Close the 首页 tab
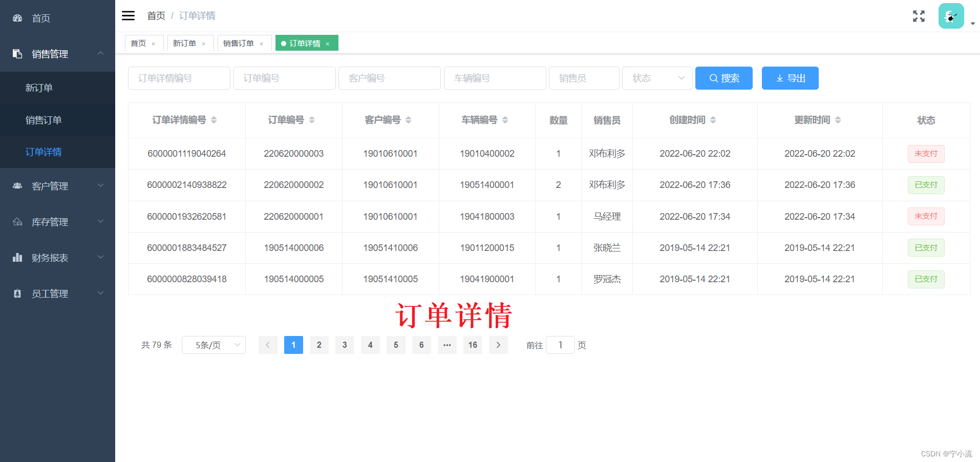 pyautogui.click(x=153, y=44)
